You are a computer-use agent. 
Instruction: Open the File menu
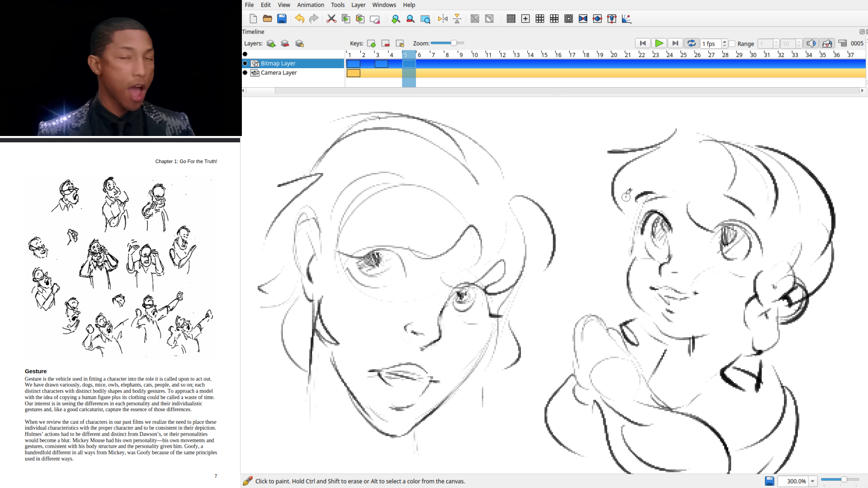point(249,5)
